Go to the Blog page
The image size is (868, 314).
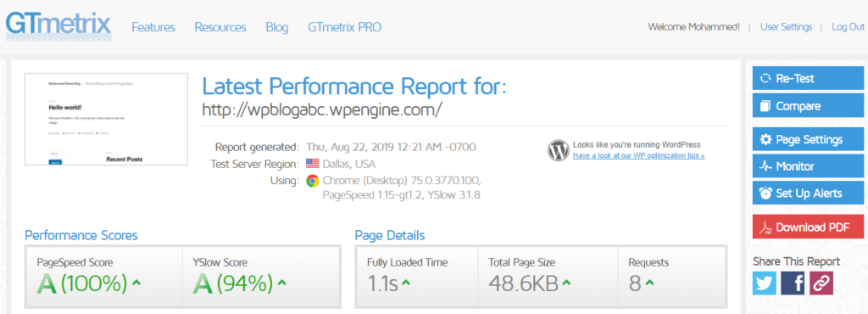click(277, 27)
